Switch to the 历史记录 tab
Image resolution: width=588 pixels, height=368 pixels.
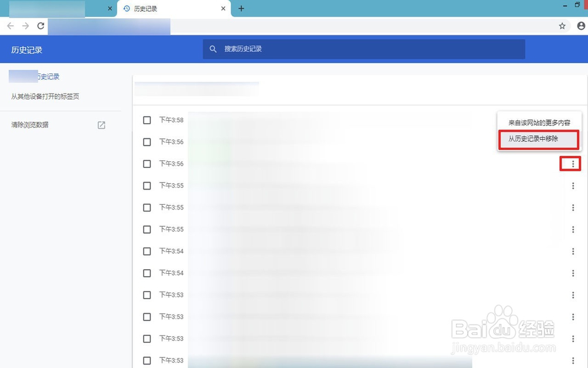coord(173,9)
